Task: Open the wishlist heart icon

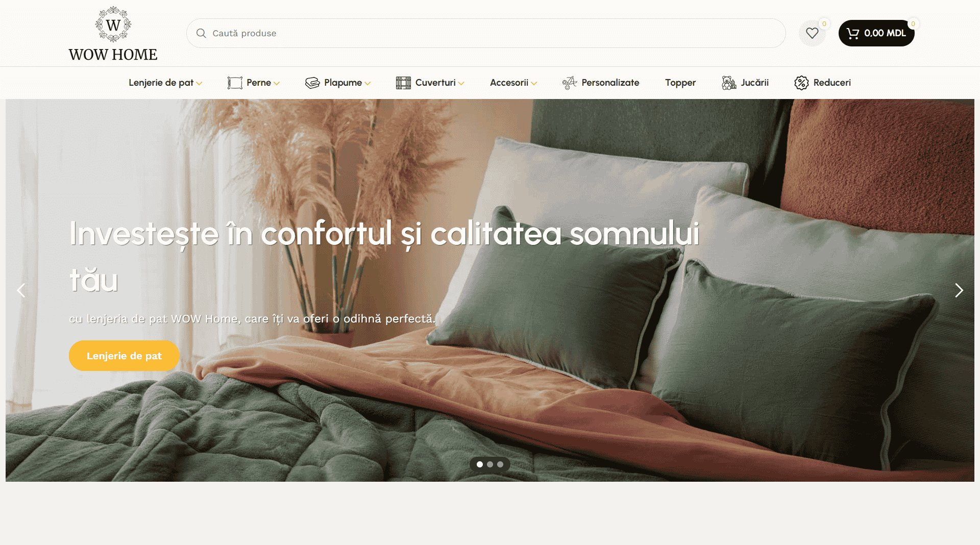Action: tap(812, 33)
